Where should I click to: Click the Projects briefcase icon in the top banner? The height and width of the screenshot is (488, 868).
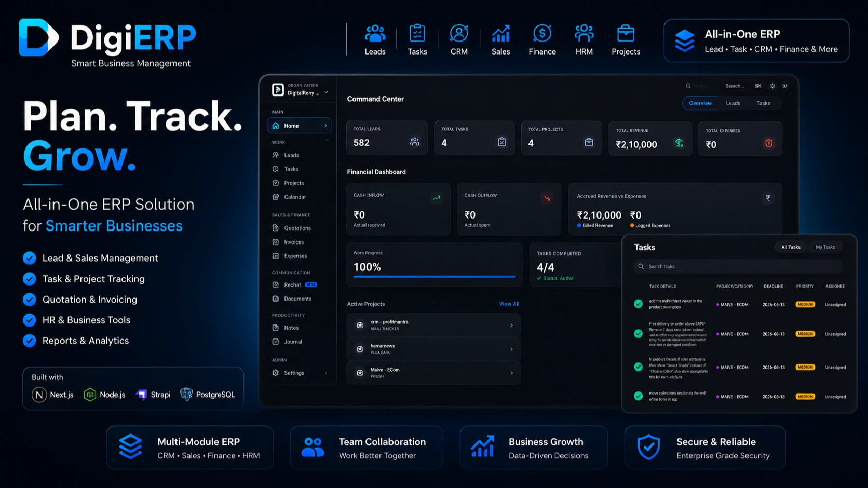coord(626,34)
